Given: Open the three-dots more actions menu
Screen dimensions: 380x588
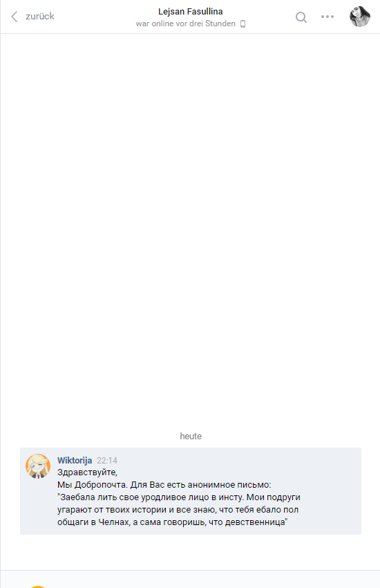Looking at the screenshot, I should (x=327, y=17).
